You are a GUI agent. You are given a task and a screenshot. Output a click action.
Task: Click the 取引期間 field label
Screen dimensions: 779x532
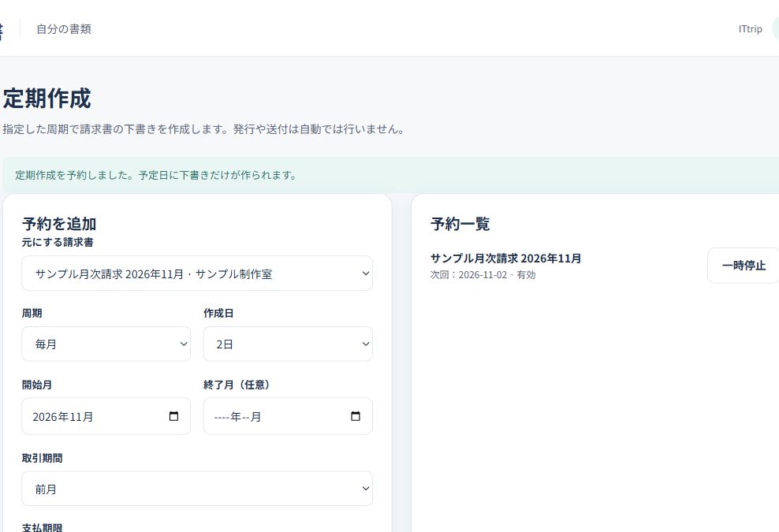pyautogui.click(x=43, y=458)
